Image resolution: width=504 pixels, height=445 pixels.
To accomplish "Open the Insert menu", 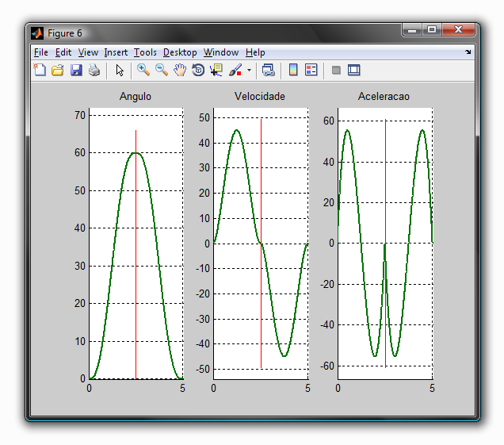I will click(116, 52).
